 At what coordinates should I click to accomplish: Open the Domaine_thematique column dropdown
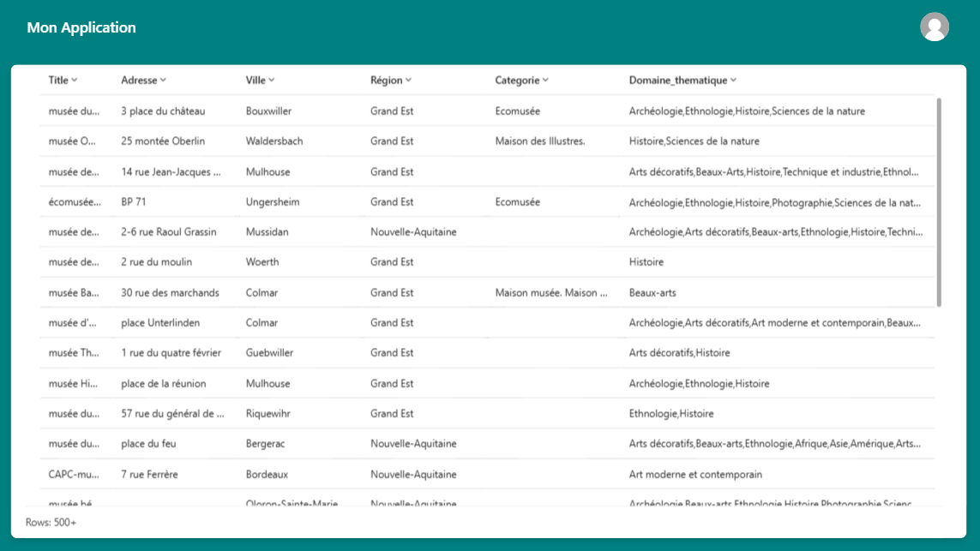(x=731, y=80)
